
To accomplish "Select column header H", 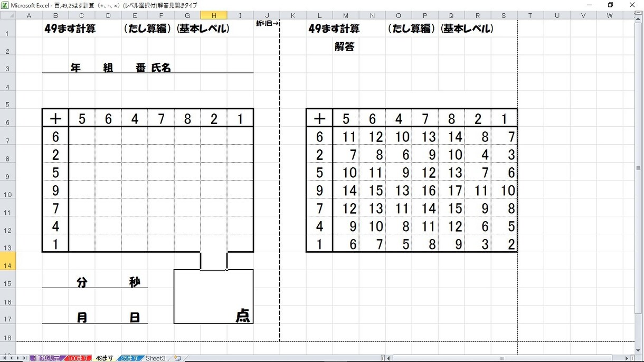I will pyautogui.click(x=214, y=15).
